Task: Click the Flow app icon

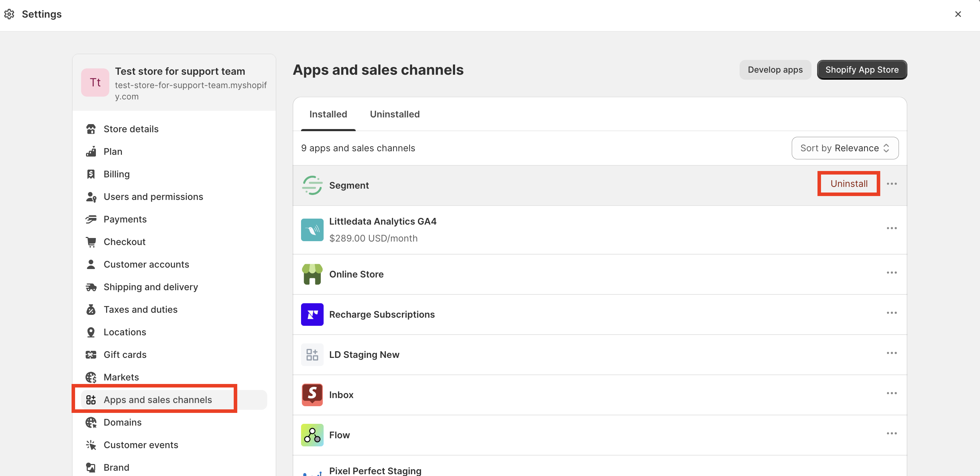Action: coord(312,435)
